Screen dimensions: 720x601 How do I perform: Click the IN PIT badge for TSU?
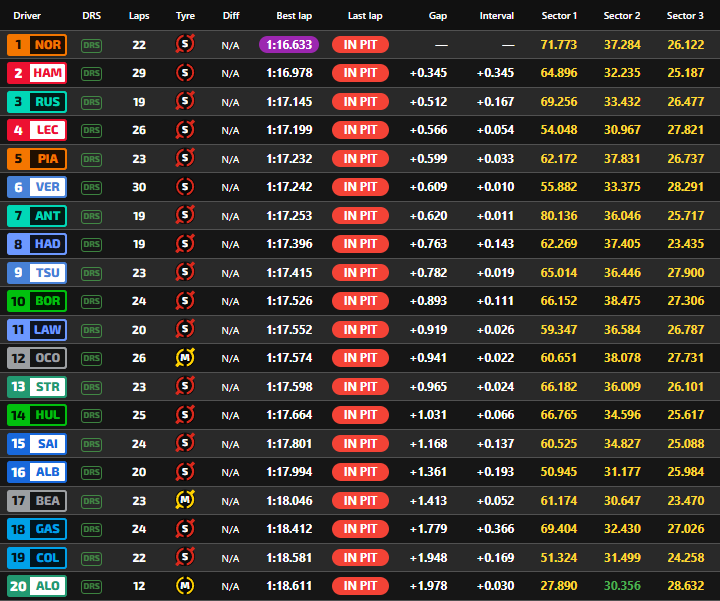(x=360, y=273)
